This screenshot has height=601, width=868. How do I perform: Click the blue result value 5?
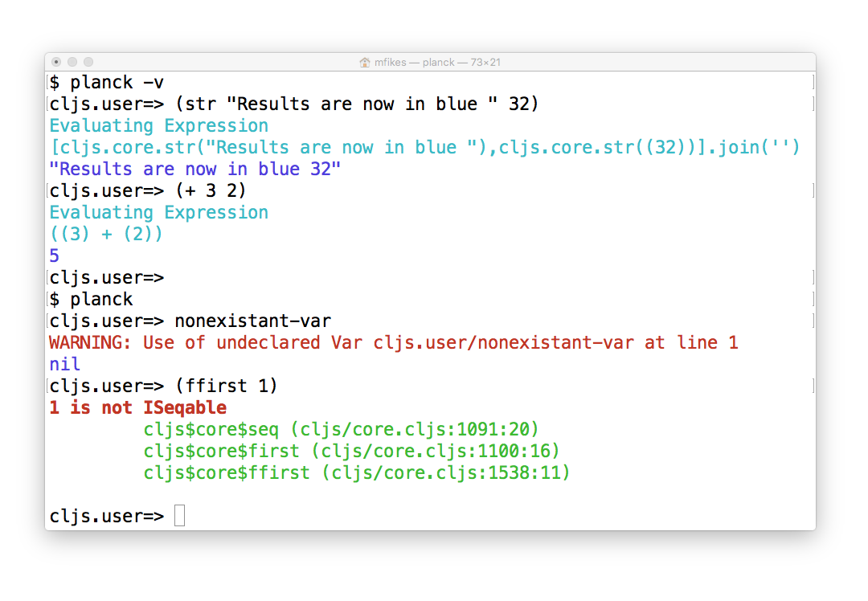click(x=55, y=256)
